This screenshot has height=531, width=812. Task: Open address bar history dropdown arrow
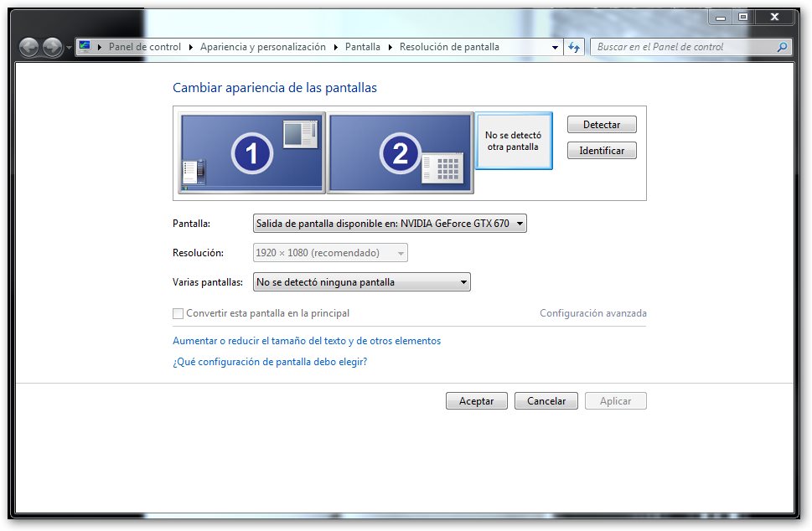pos(555,47)
